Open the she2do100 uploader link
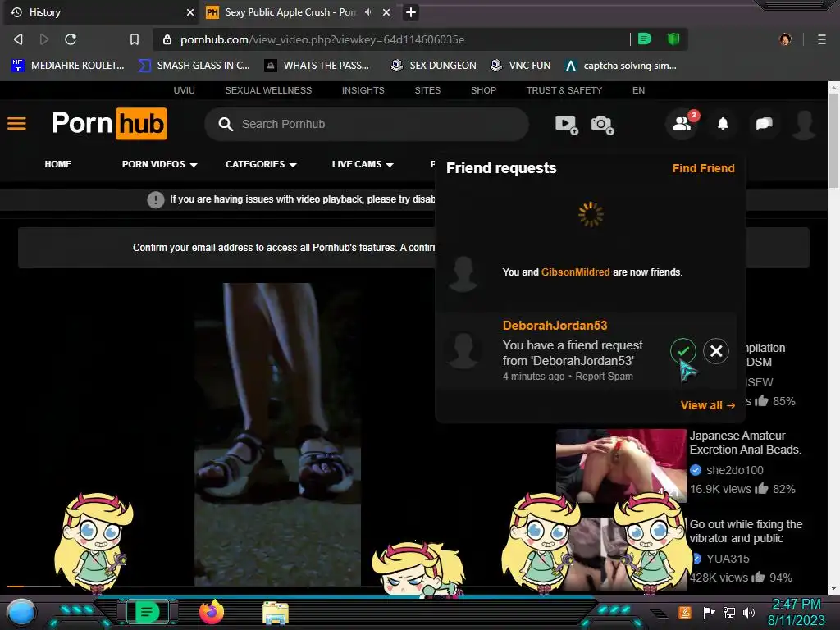 point(734,470)
